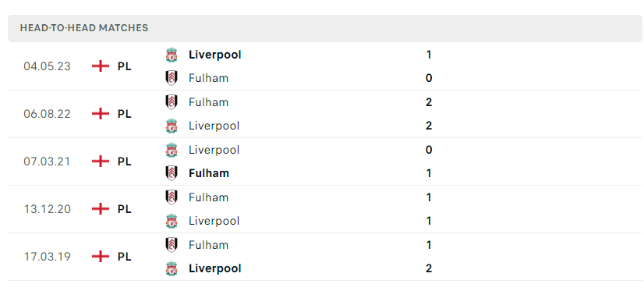This screenshot has width=644, height=291.
Task: Open the bold Liverpool team name from 04.05.23
Action: (215, 55)
